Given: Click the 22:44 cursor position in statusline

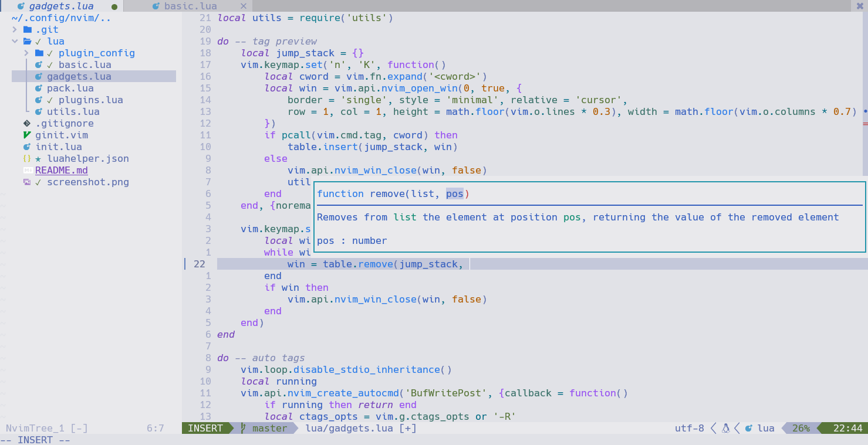Looking at the screenshot, I should pos(848,428).
